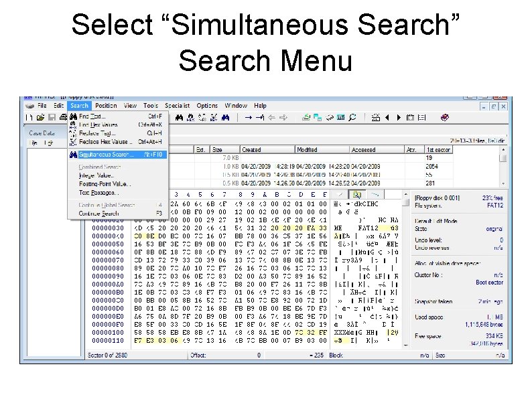Open the Case Data panel File menu
This screenshot has height=399, width=532.
pyautogui.click(x=34, y=143)
